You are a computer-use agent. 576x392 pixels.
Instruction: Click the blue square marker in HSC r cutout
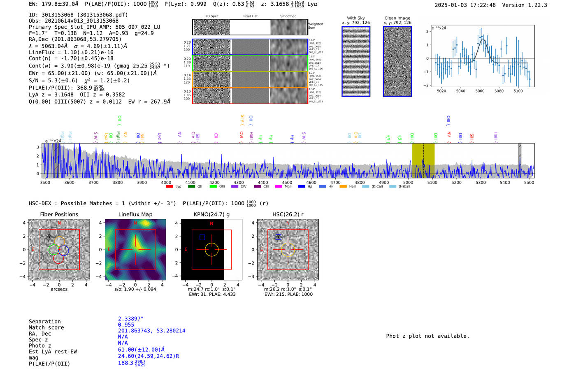click(278, 237)
